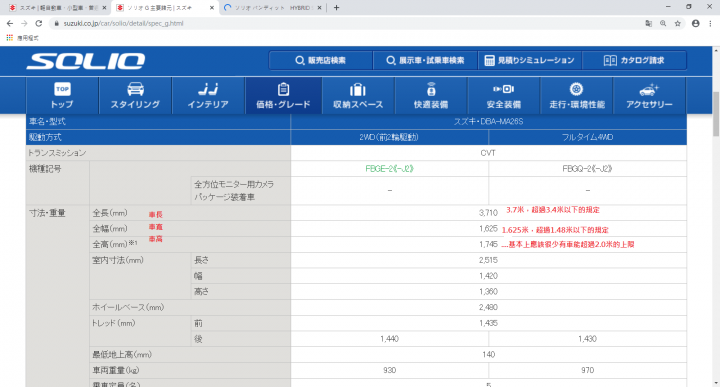Bookmark this page with star icon
Viewport: 720px width, 387px height.
pyautogui.click(x=677, y=23)
